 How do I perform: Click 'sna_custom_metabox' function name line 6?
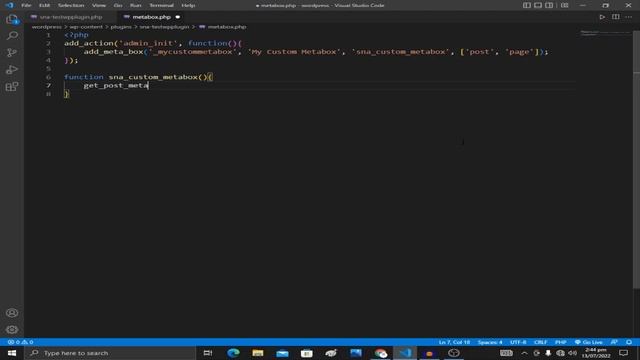pyautogui.click(x=153, y=77)
